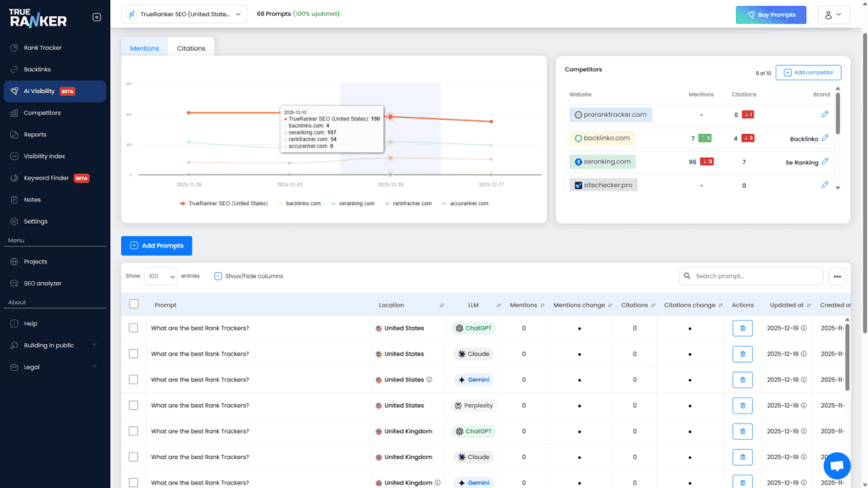Open Rank Tracker from the sidebar
Viewport: 868px width, 488px height.
coord(42,47)
